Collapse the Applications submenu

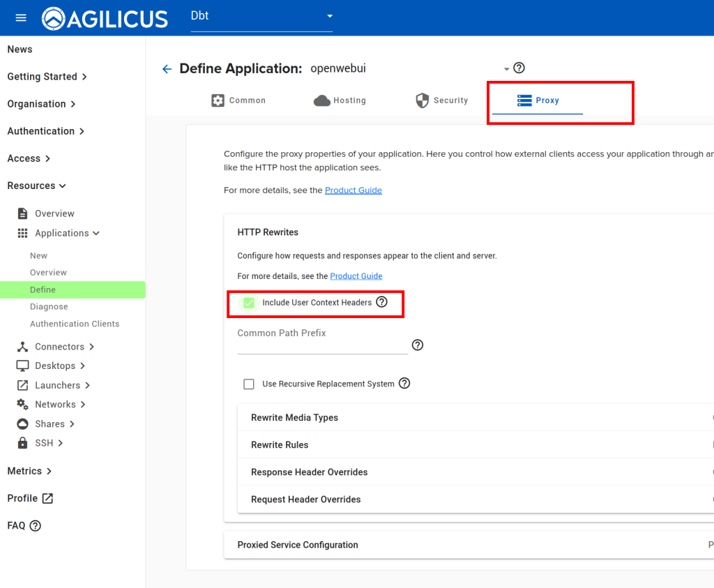pyautogui.click(x=67, y=233)
